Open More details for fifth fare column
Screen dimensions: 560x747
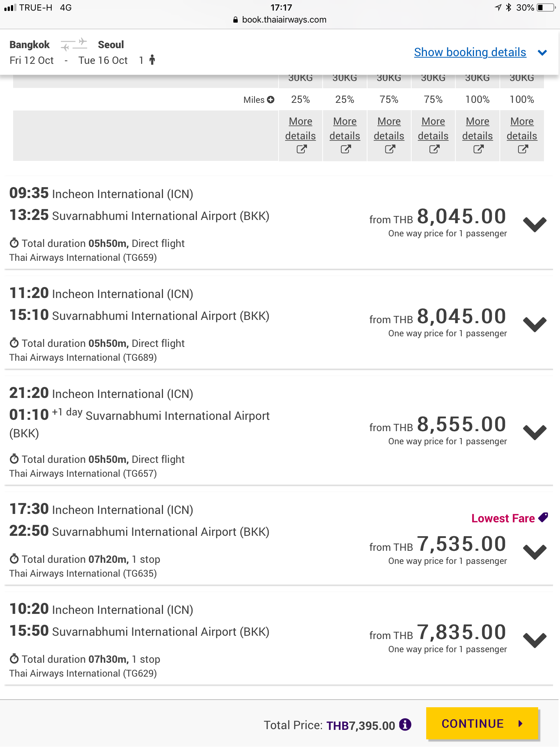[478, 128]
